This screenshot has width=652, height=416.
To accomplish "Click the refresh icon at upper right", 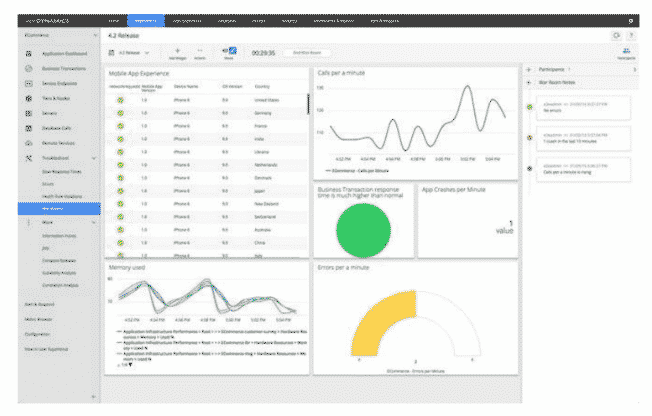I will click(x=617, y=36).
